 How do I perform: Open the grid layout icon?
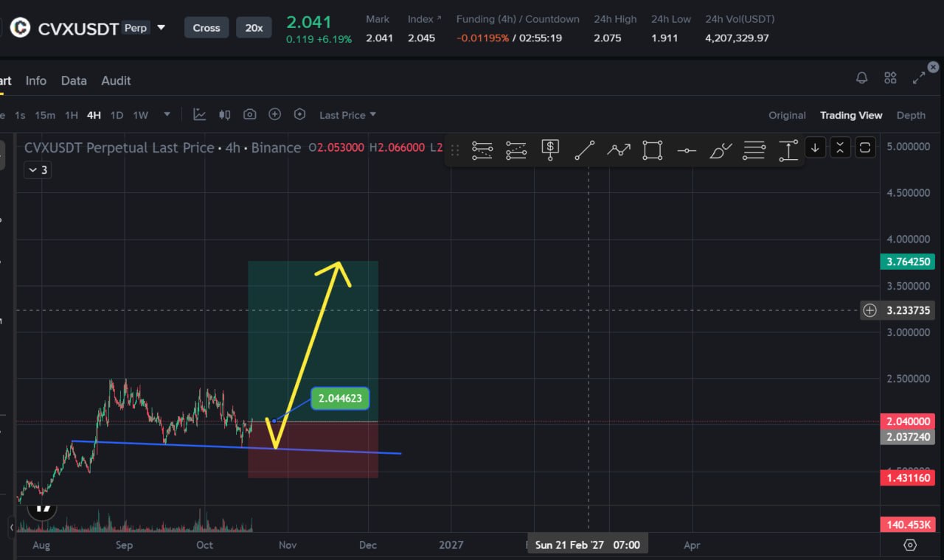890,77
